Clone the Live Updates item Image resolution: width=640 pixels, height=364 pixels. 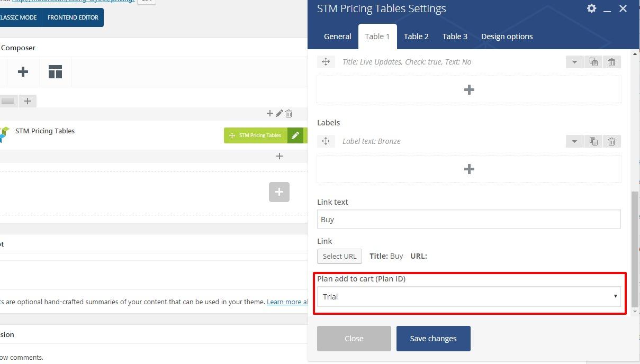point(593,62)
